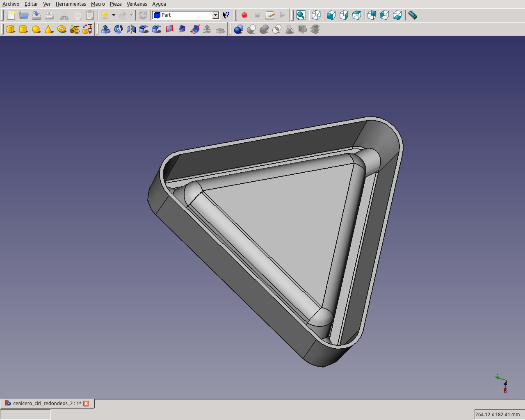Click the Copy icon
This screenshot has height=420, width=525.
[x=77, y=15]
